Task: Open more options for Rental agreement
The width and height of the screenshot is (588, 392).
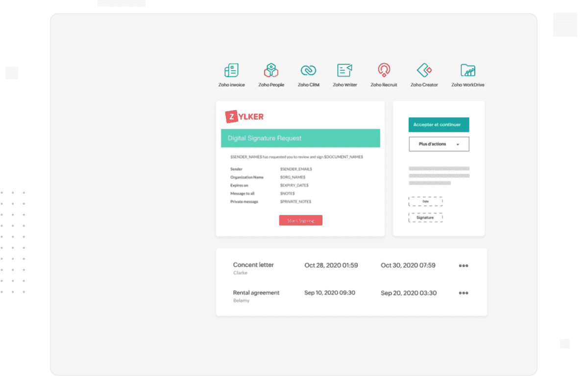Action: point(464,293)
